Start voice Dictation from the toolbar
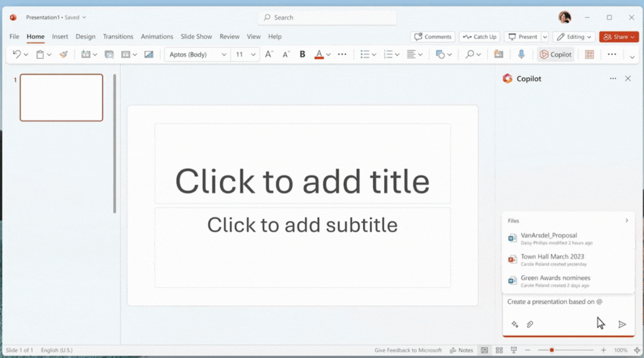This screenshot has height=358, width=644. [x=522, y=54]
